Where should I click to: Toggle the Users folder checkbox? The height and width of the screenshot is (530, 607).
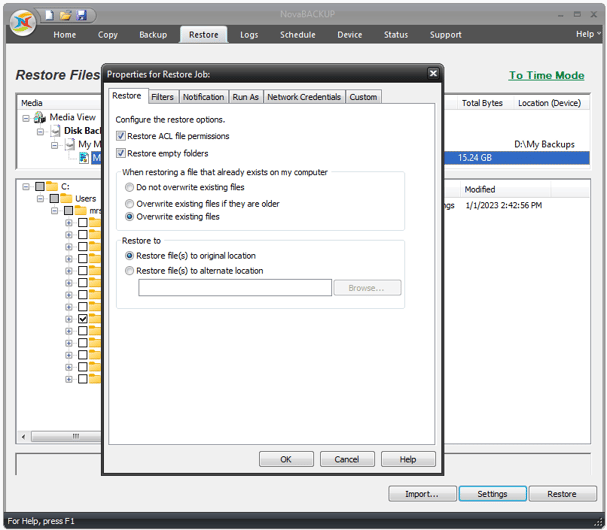54,199
